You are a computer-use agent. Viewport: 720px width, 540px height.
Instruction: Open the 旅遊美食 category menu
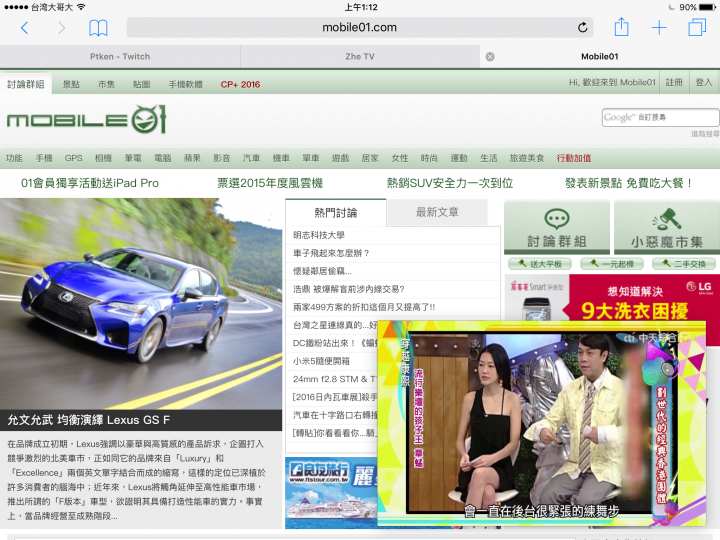(x=527, y=158)
